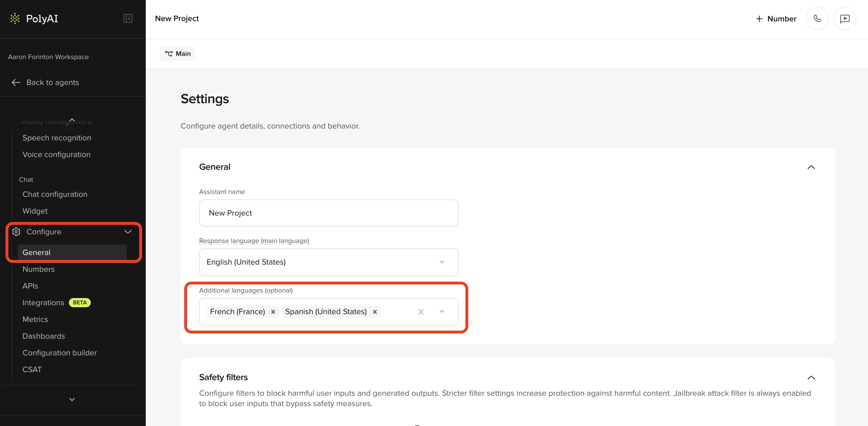Click the back arrow next to Back to agents

pos(16,82)
